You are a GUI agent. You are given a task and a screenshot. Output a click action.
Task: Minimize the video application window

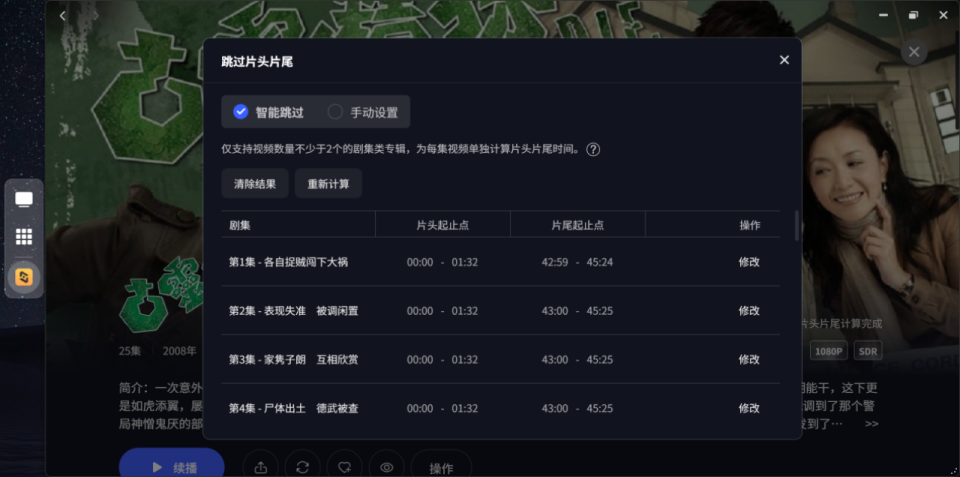click(x=883, y=15)
